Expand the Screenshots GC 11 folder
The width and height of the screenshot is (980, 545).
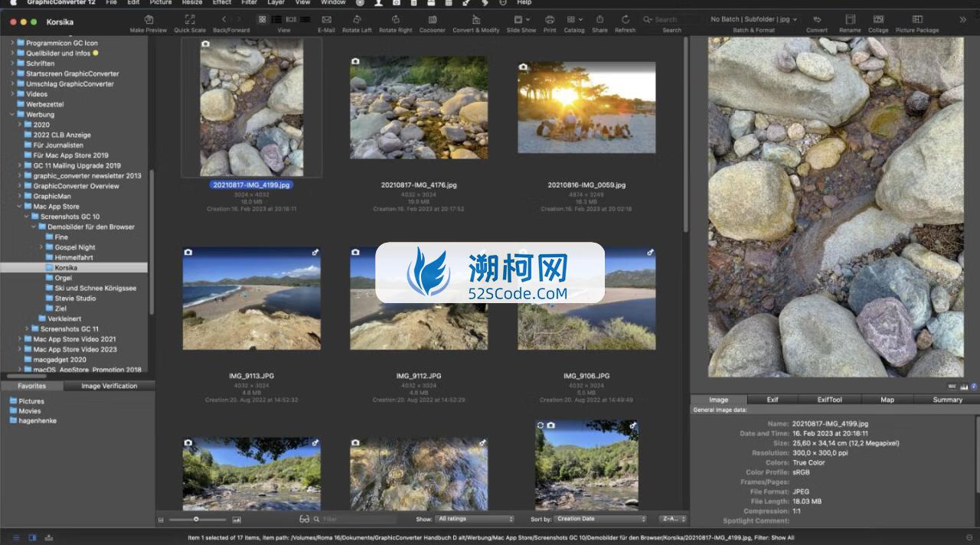click(27, 329)
